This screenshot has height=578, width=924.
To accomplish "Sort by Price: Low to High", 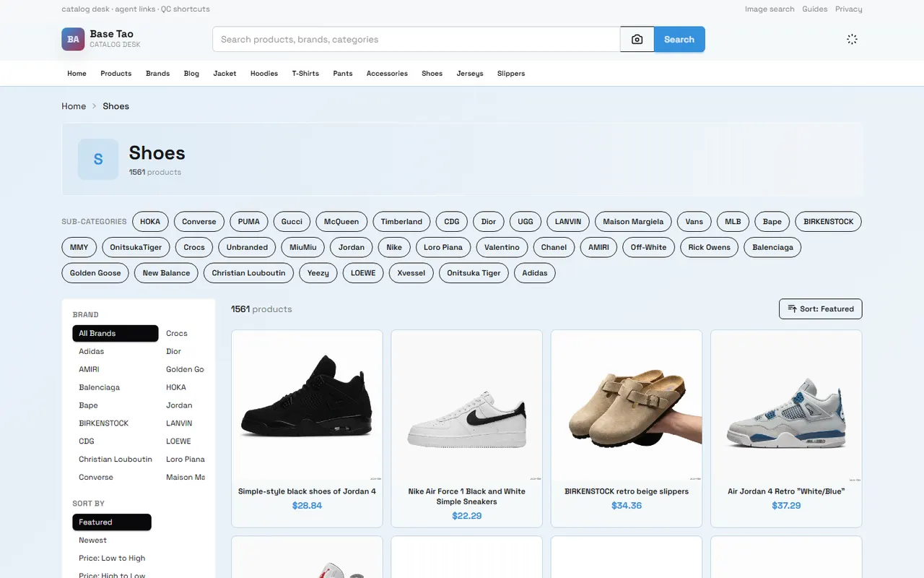I will tap(112, 558).
